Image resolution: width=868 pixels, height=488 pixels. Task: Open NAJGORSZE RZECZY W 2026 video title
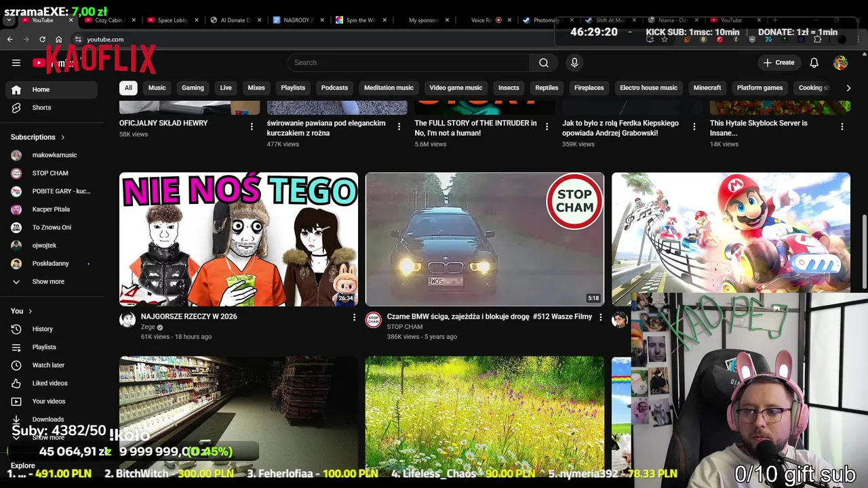click(189, 317)
